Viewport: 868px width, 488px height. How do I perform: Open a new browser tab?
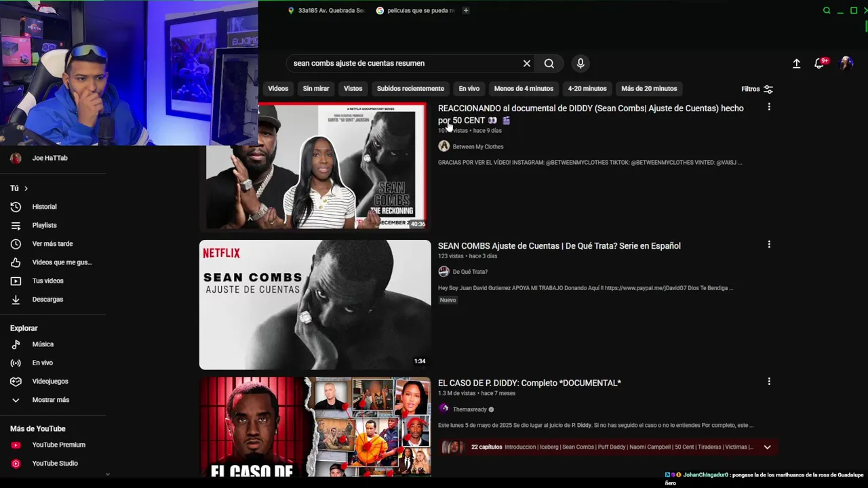[466, 10]
